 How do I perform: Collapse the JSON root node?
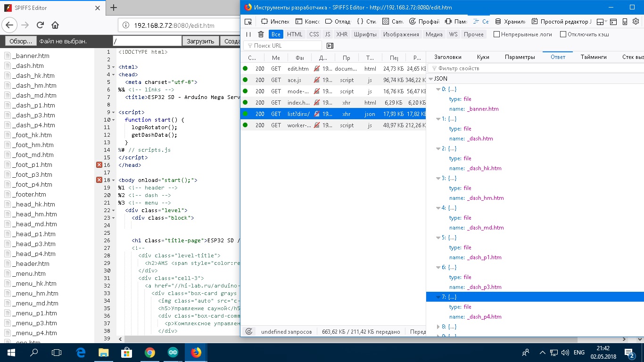pos(430,79)
